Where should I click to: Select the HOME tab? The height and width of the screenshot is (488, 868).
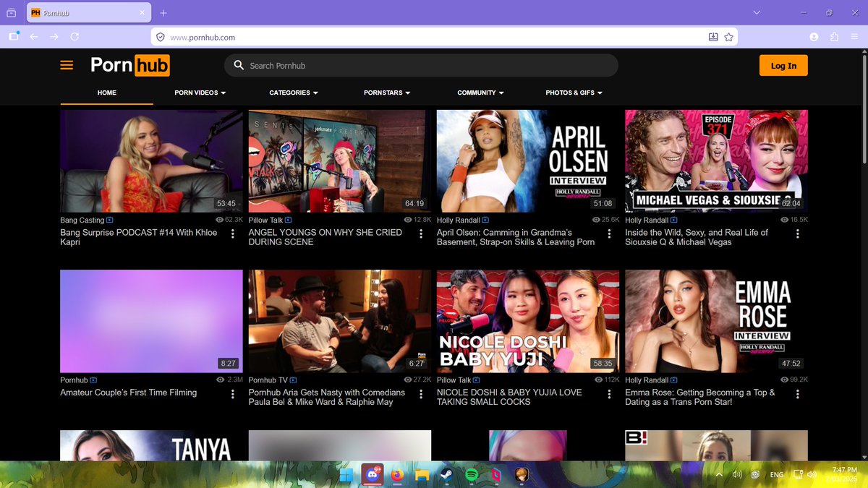point(106,93)
